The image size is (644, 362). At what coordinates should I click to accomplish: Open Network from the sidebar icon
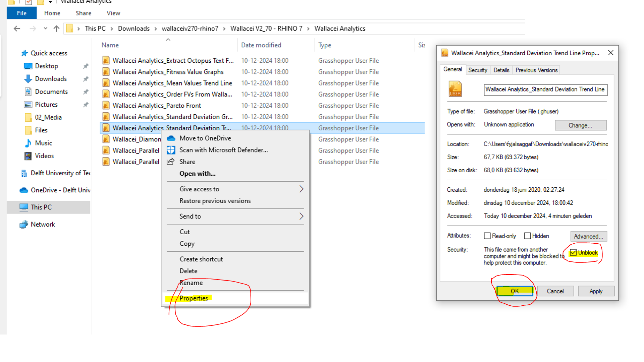click(x=24, y=224)
